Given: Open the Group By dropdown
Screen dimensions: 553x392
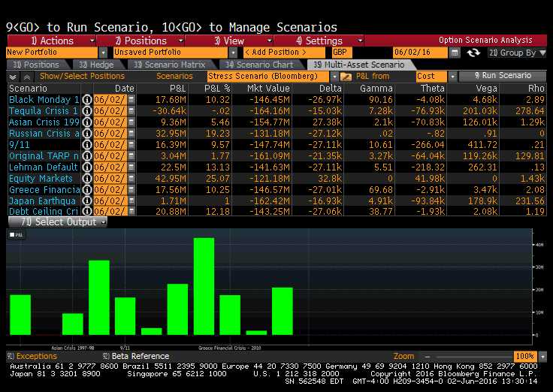Looking at the screenshot, I should (x=541, y=53).
